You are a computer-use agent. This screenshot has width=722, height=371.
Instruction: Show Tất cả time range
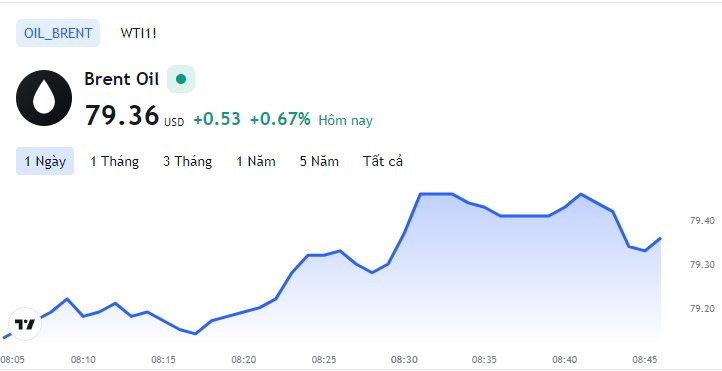tap(383, 161)
